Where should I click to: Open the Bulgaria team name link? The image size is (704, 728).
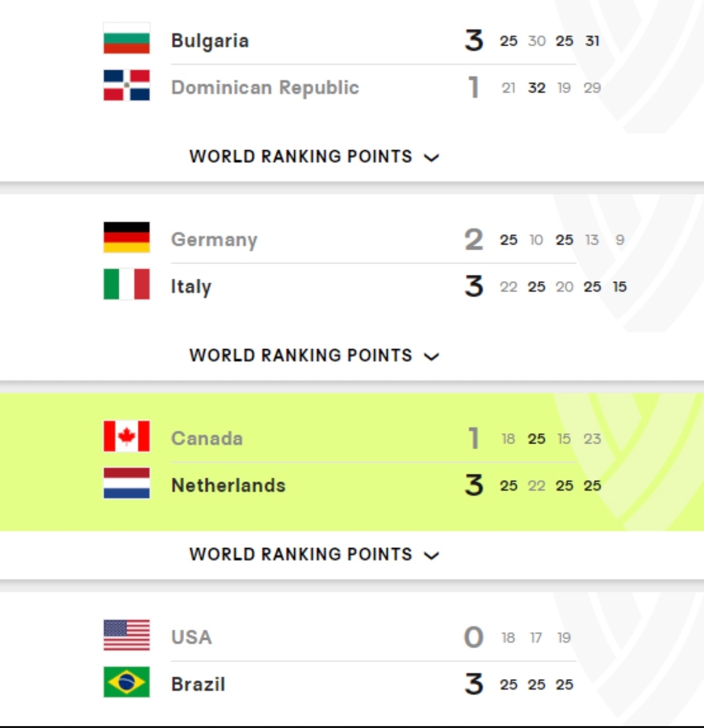(x=210, y=41)
